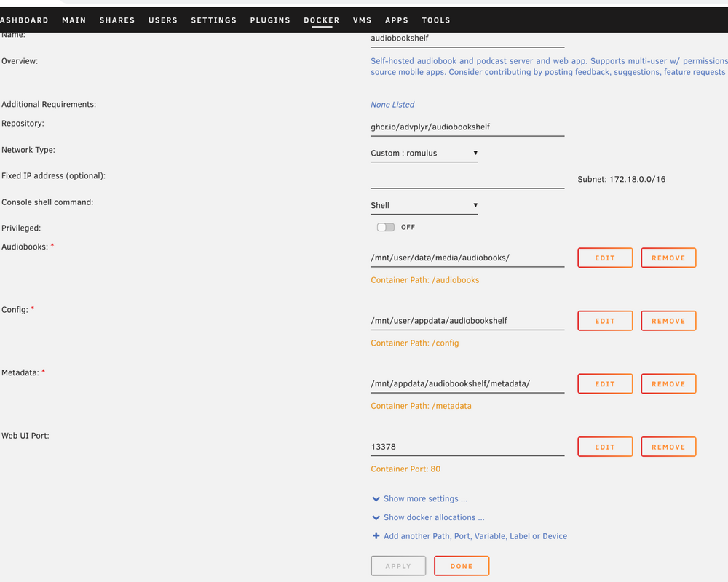This screenshot has height=582, width=728.
Task: Click the Overview description text
Action: tap(549, 66)
